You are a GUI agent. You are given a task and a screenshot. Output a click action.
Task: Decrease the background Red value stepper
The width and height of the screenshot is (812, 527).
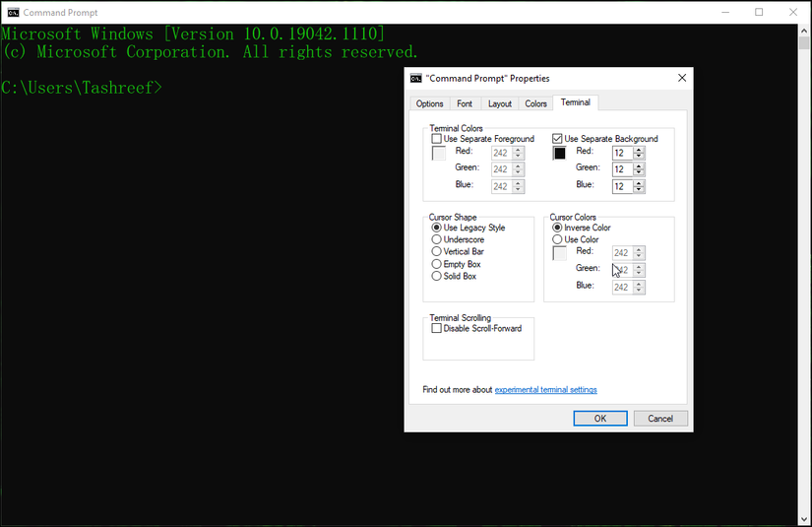[x=639, y=156]
